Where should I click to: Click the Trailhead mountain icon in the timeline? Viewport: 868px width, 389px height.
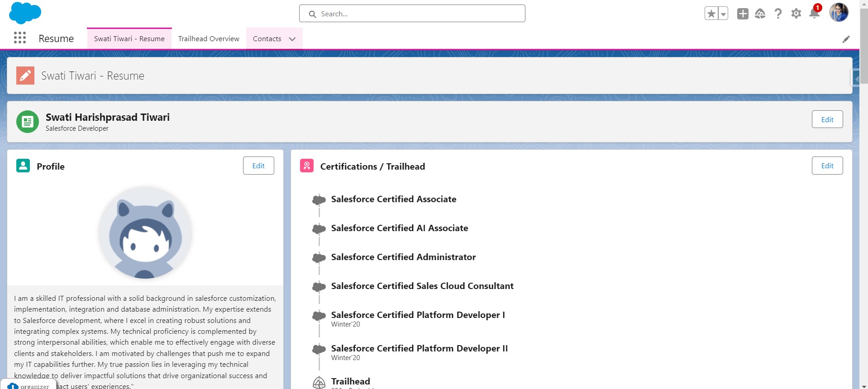[x=319, y=382]
